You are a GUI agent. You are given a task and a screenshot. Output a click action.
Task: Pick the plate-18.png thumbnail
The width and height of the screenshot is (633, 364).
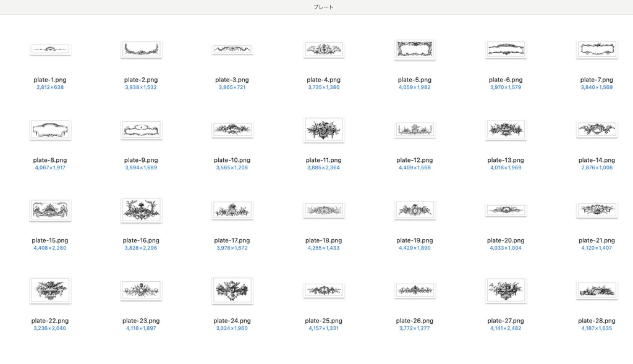pos(324,210)
